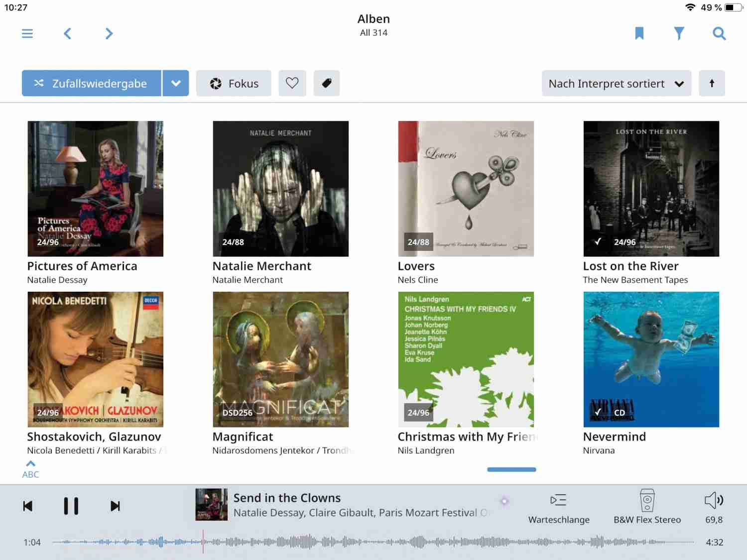Open the filter funnel icon
The image size is (747, 560).
(679, 33)
